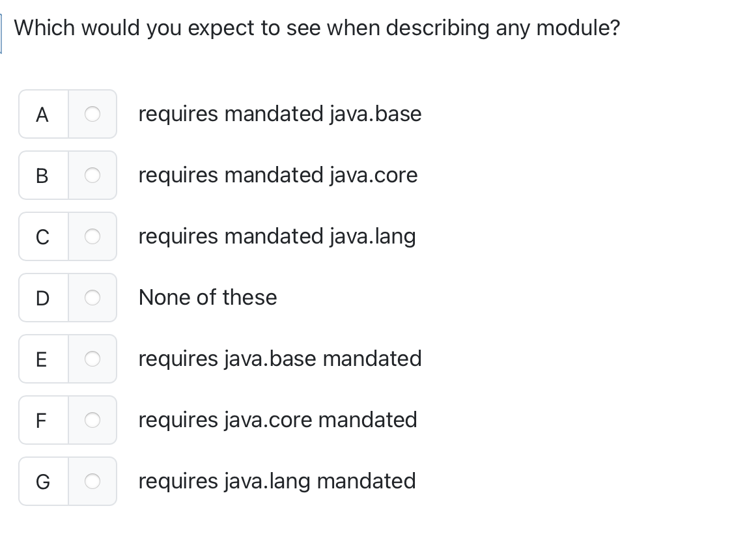Select radio button for option A
The height and width of the screenshot is (560, 732).
(x=92, y=114)
